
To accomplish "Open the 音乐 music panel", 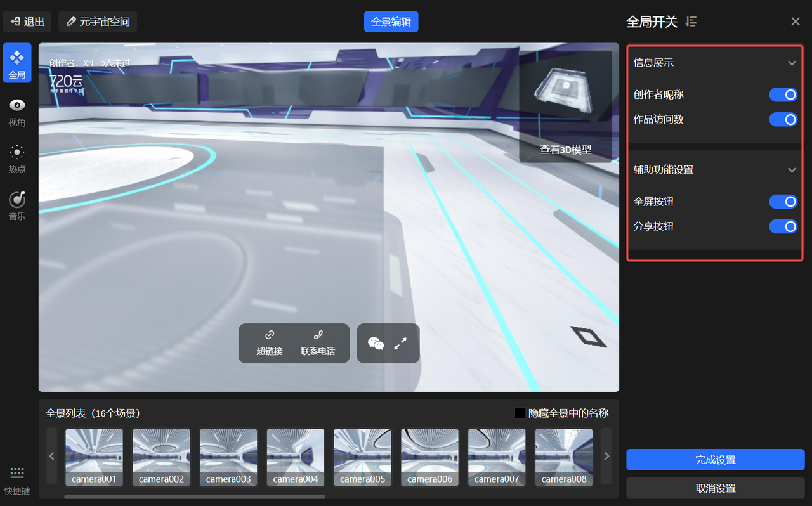I will pos(17,205).
